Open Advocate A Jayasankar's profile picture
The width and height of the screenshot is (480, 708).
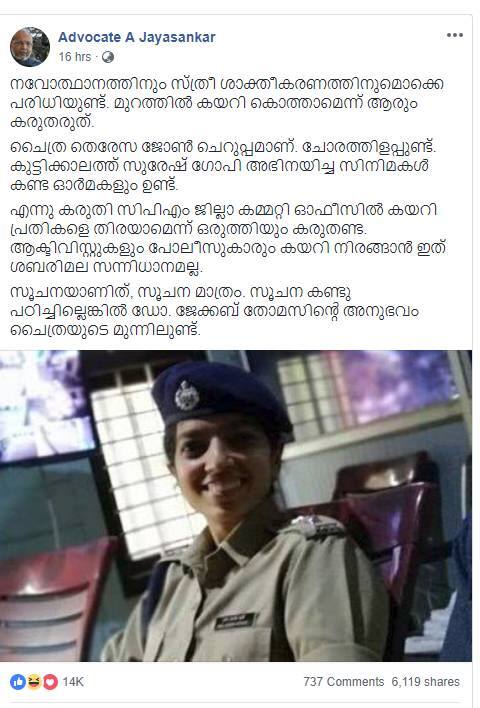tap(30, 47)
